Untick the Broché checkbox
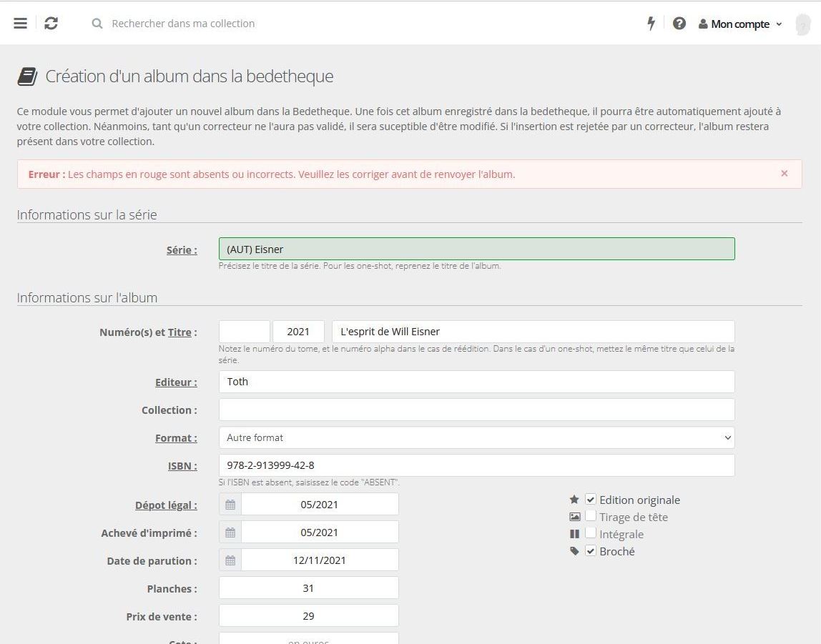This screenshot has height=644, width=821. pyautogui.click(x=591, y=551)
